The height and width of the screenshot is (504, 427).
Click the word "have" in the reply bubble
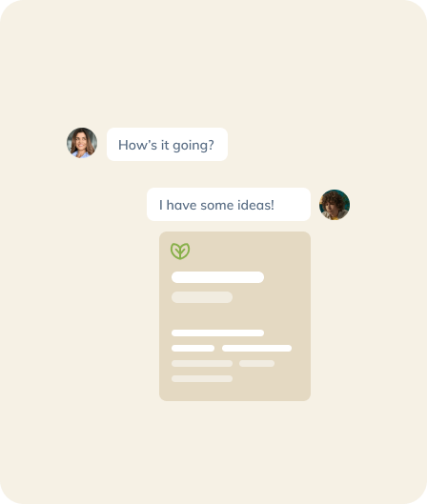pos(181,205)
